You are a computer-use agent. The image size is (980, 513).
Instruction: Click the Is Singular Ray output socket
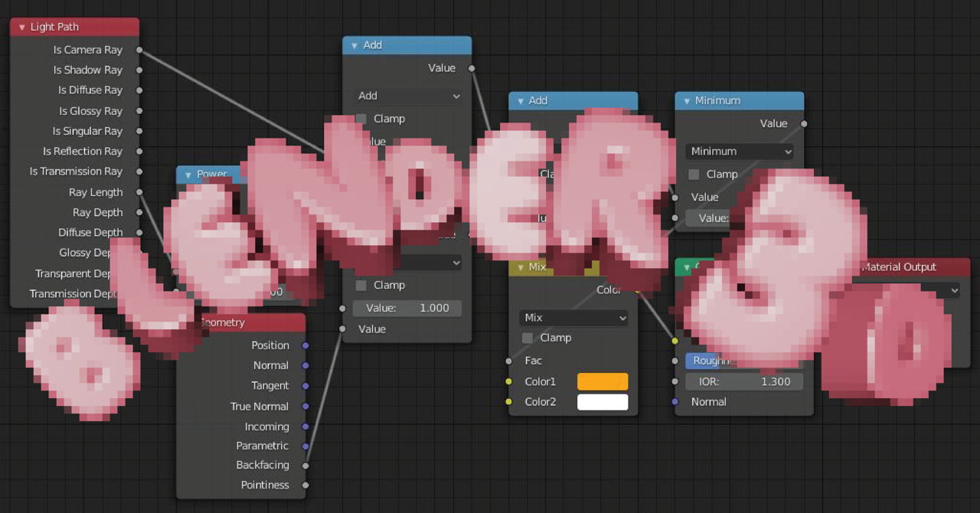pyautogui.click(x=139, y=131)
